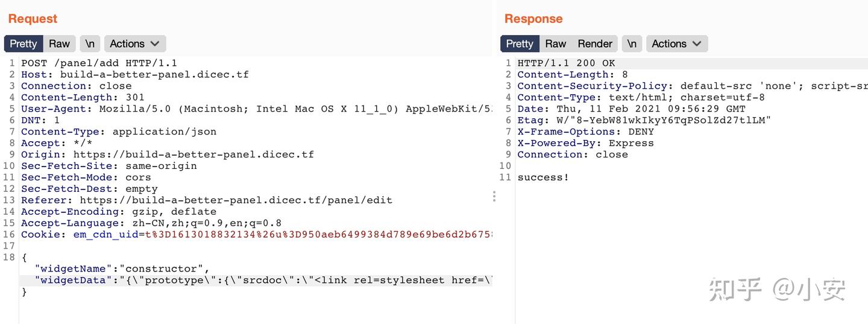Open the Response Render tab
Viewport: 868px width, 324px height.
pyautogui.click(x=594, y=43)
